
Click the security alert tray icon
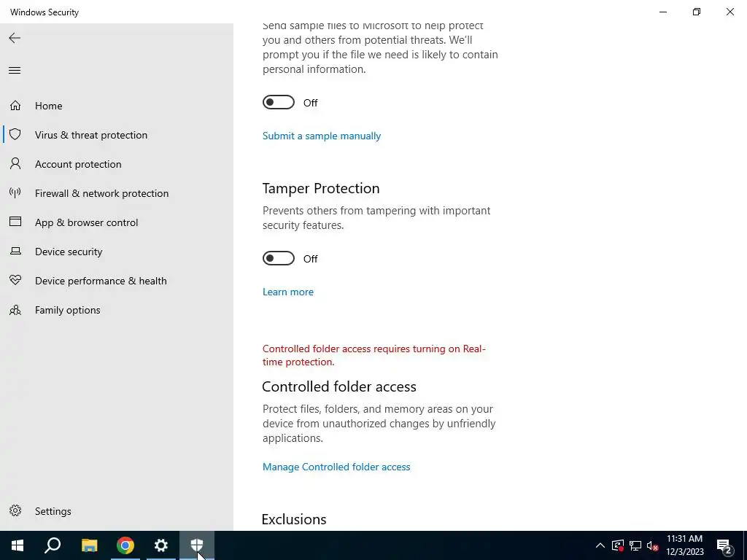618,545
